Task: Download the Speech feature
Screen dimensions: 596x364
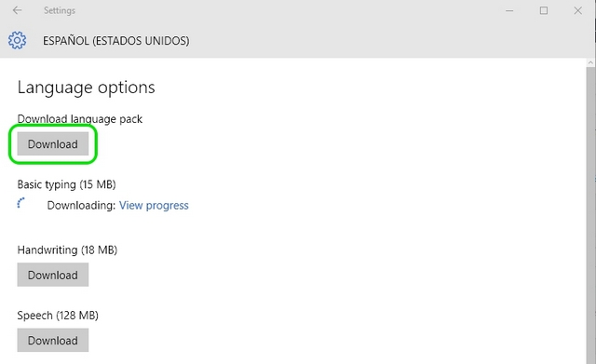Action: (53, 340)
